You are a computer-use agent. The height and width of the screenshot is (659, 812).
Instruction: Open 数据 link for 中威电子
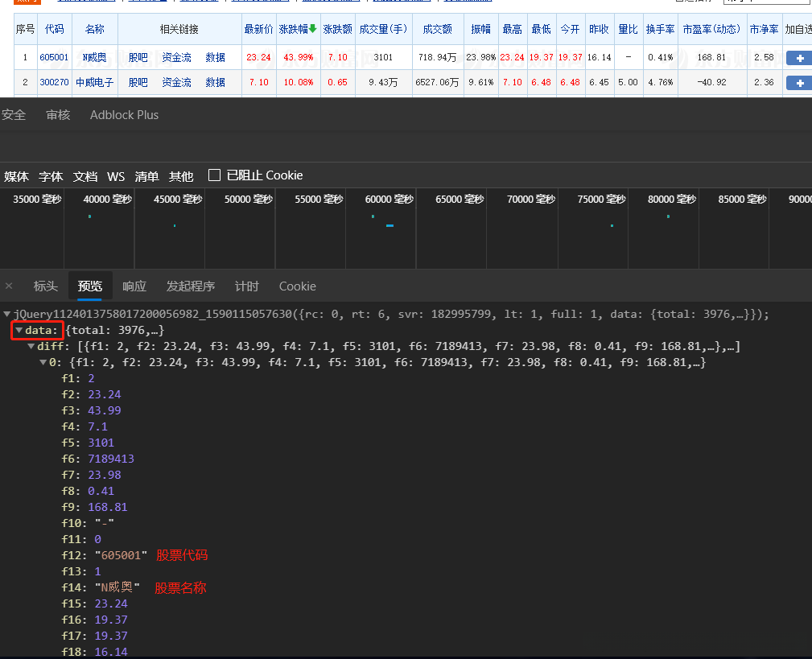tap(215, 82)
